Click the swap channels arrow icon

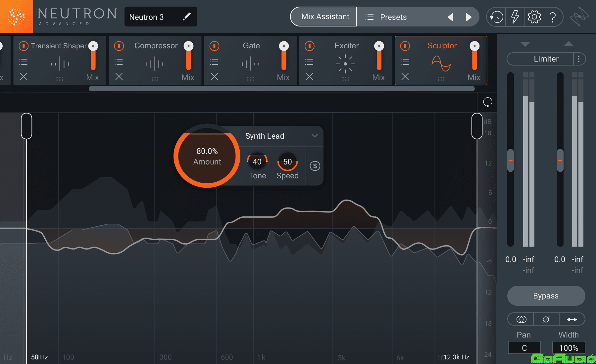point(572,319)
